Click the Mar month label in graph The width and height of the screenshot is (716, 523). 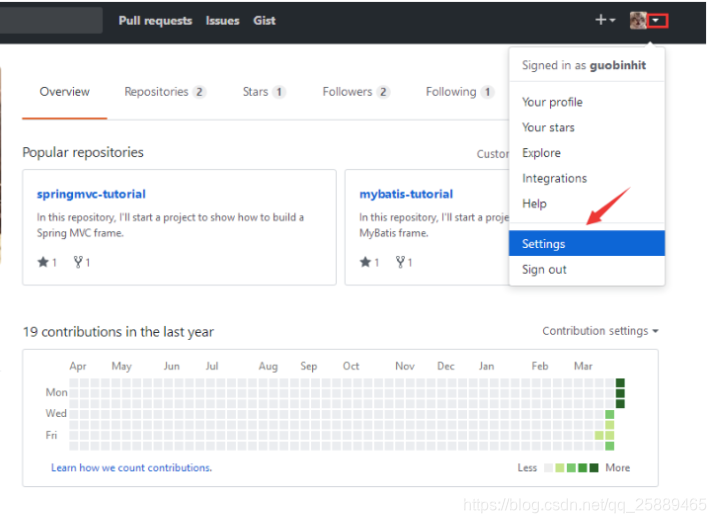pos(583,366)
